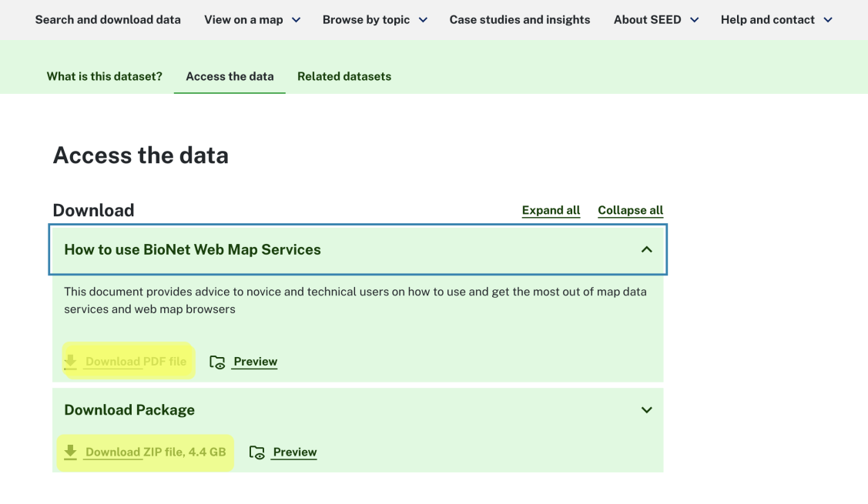868x504 pixels.
Task: Open Preview link for the Download Package
Action: coord(295,452)
